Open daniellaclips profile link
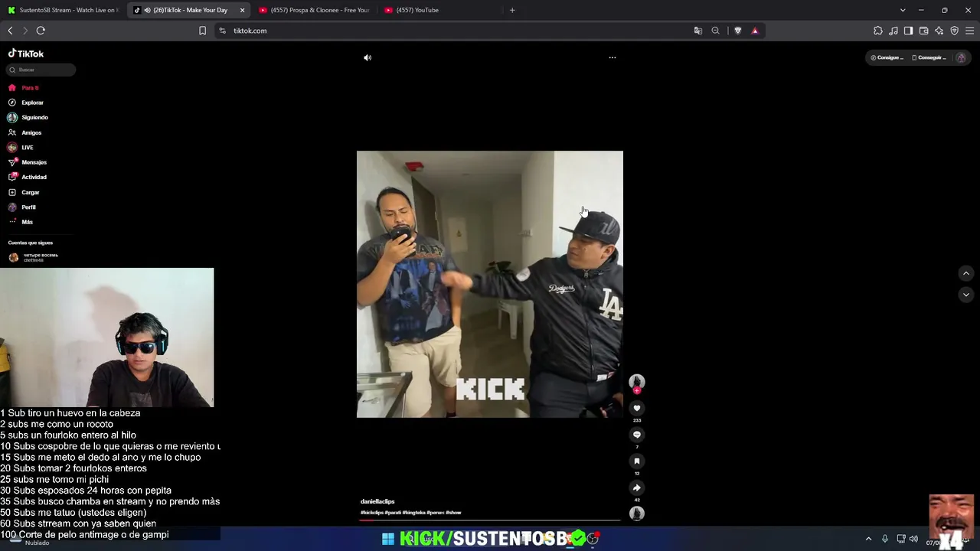 point(377,501)
